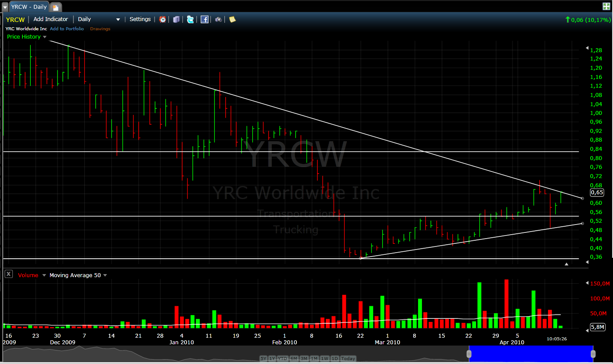Select the 1D range button

pos(335,358)
